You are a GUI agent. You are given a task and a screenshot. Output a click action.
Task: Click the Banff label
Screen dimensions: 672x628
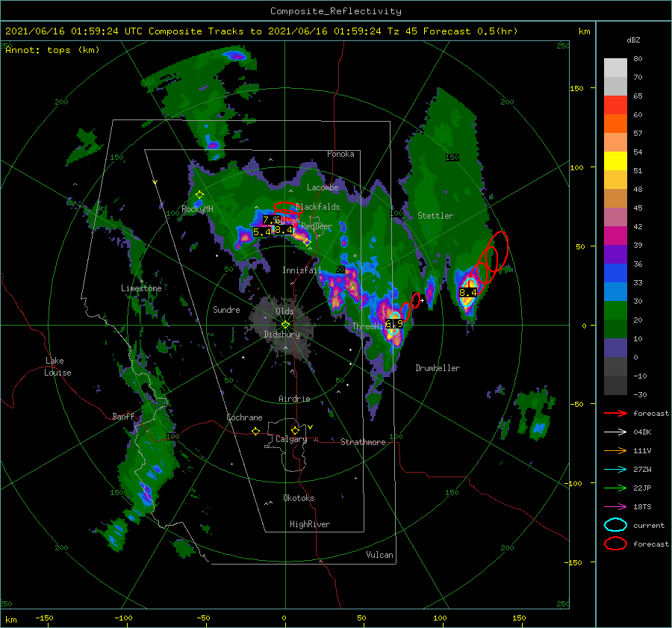(123, 416)
